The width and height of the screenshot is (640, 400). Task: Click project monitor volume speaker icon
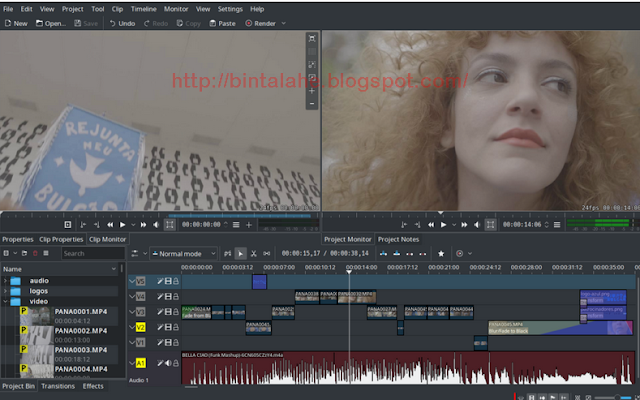[477, 224]
